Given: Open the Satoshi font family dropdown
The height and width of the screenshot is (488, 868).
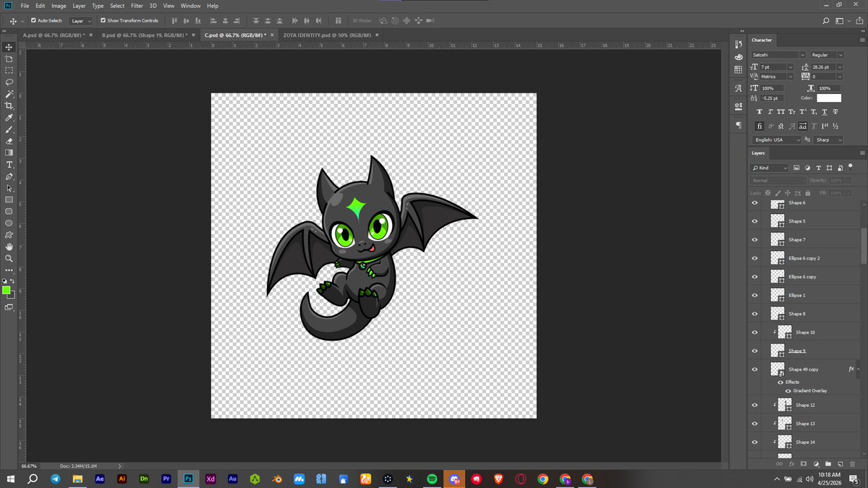Looking at the screenshot, I should click(802, 55).
